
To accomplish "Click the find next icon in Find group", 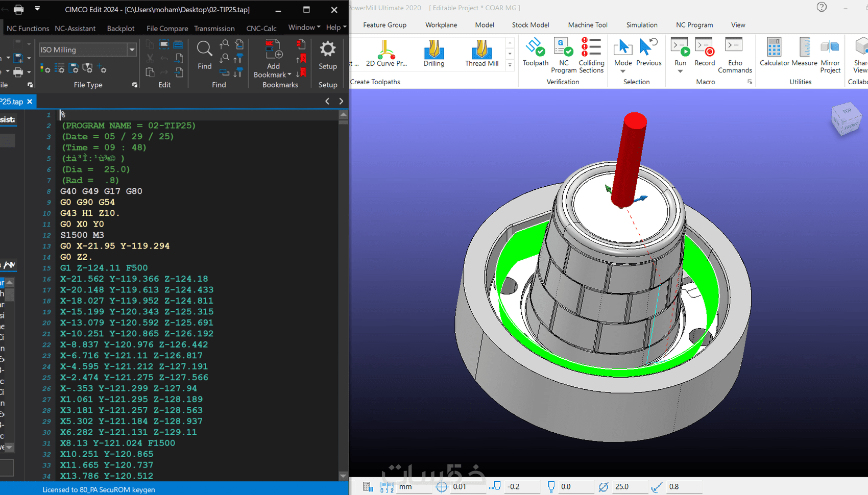I will coord(224,59).
